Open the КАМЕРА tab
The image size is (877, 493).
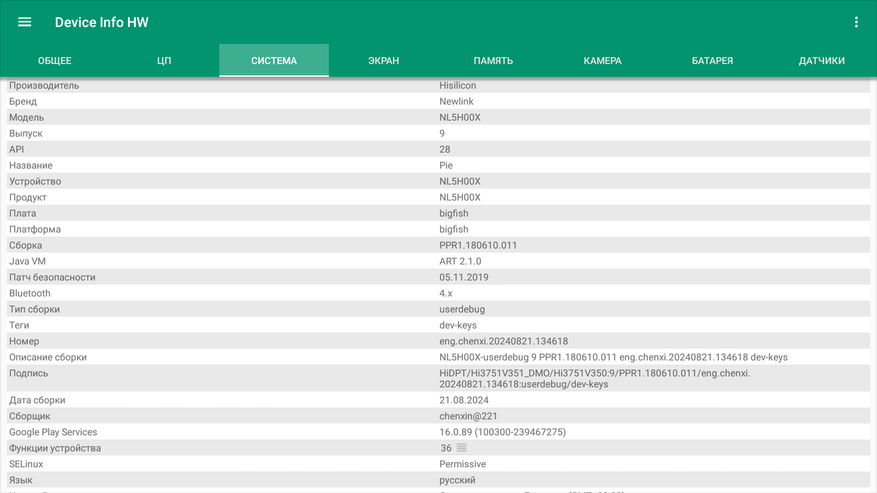coord(603,60)
